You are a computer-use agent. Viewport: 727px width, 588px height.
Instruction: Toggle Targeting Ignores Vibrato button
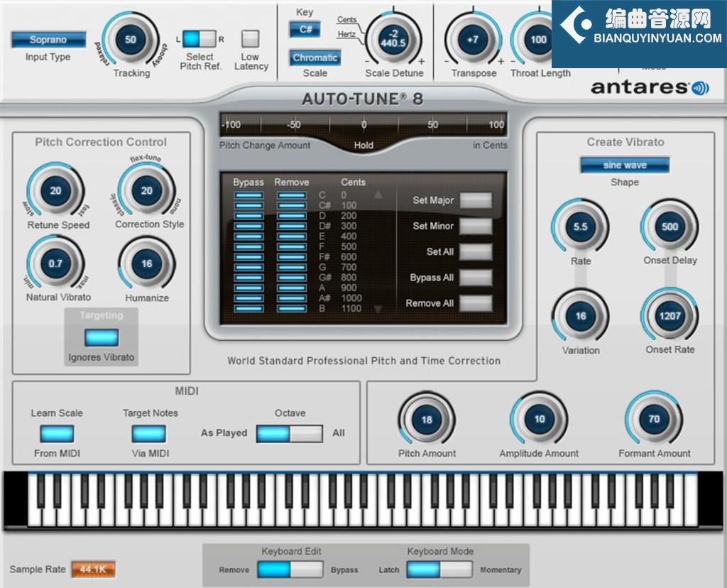point(102,337)
